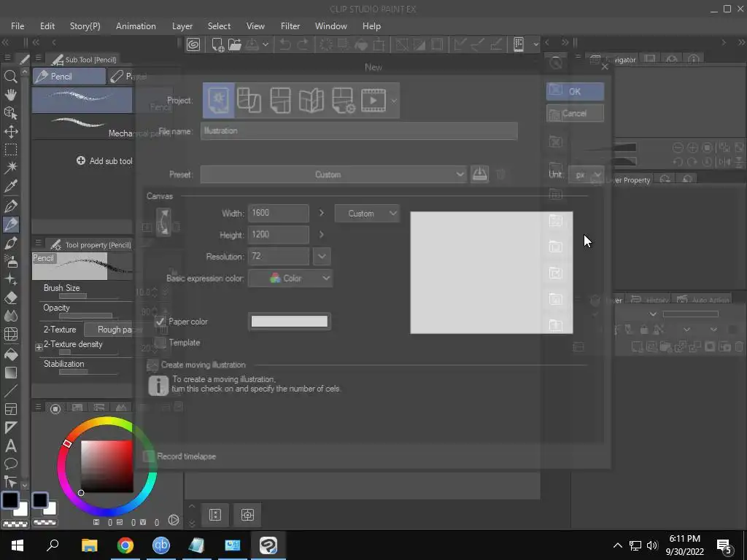
Task: Open the Clip Studio spiral icon in command bar
Action: [193, 44]
